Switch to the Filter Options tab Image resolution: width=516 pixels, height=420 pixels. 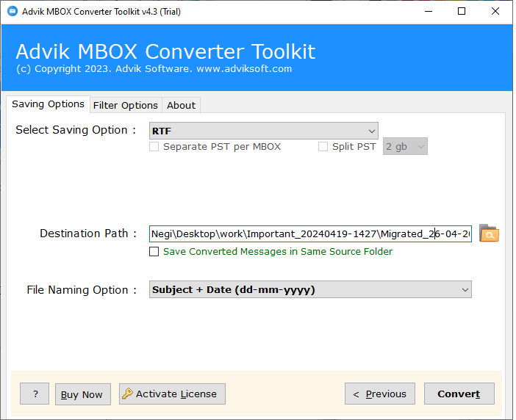(x=126, y=105)
